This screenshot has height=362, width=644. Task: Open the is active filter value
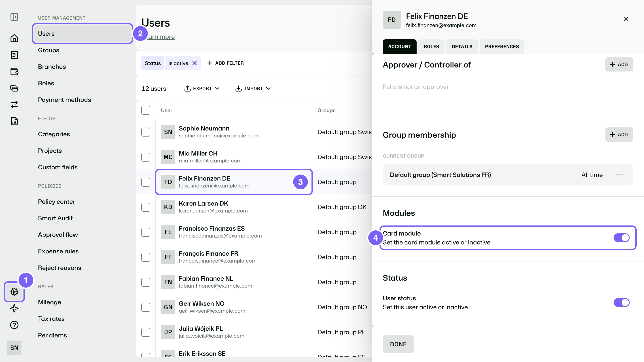tap(178, 63)
